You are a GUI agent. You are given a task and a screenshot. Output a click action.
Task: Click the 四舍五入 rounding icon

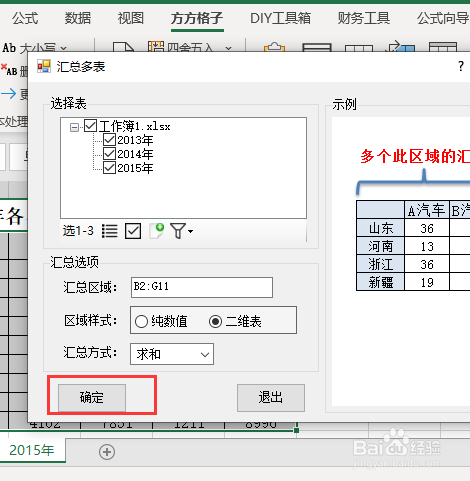(x=156, y=47)
